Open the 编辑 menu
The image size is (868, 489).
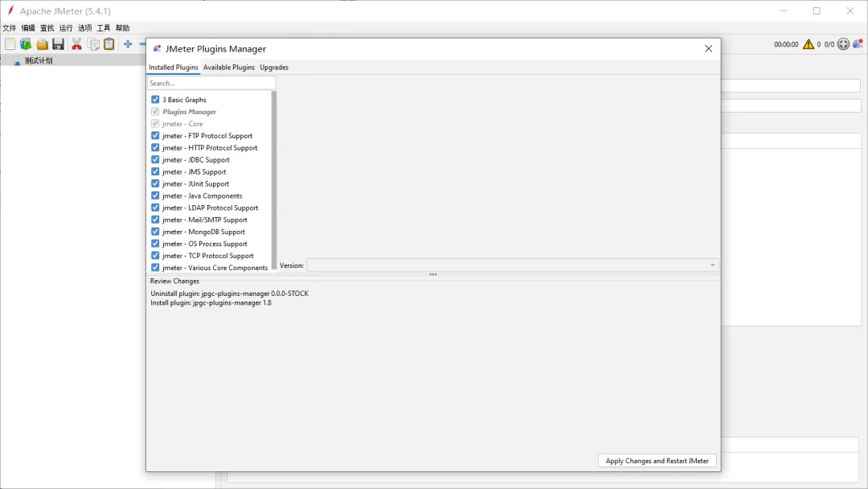pos(28,27)
